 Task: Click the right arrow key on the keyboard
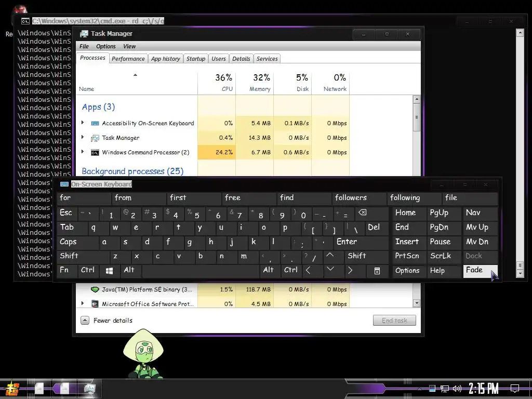350,270
